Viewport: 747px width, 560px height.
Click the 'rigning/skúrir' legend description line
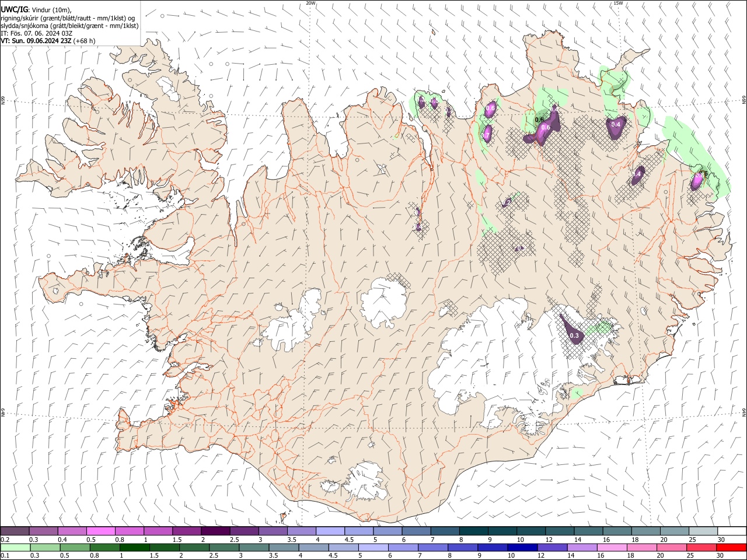pos(68,18)
